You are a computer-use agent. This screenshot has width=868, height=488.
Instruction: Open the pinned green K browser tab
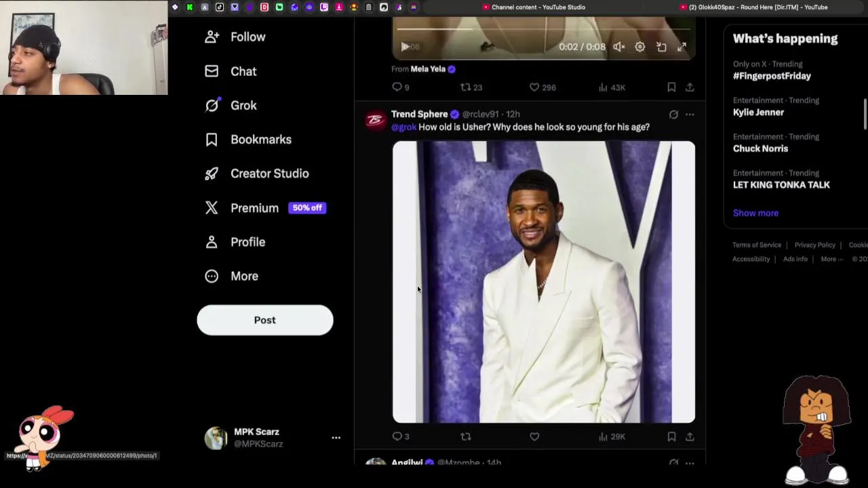[x=190, y=7]
